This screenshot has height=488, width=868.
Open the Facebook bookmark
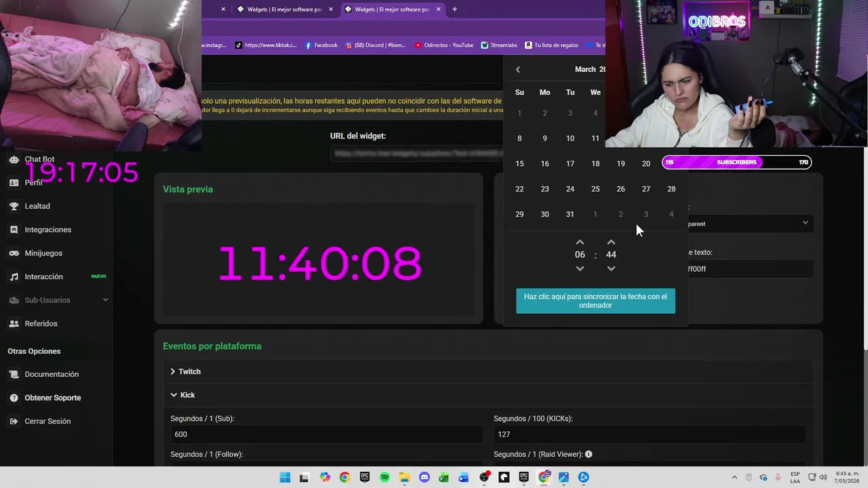[321, 45]
